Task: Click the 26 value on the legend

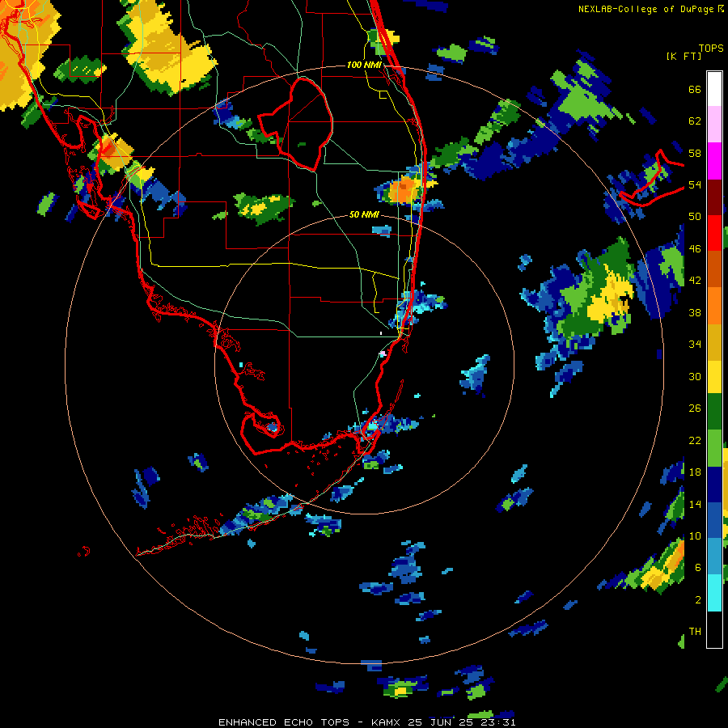Action: tap(695, 408)
